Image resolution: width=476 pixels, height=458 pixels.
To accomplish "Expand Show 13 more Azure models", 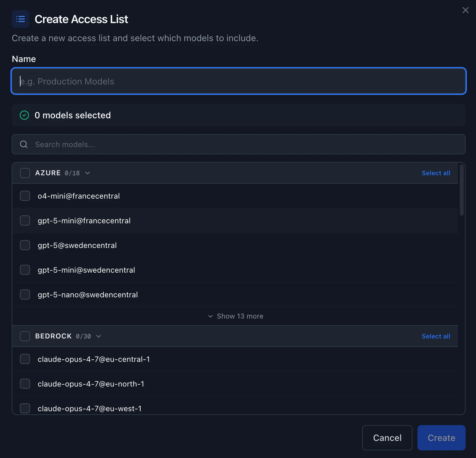I will [x=235, y=316].
